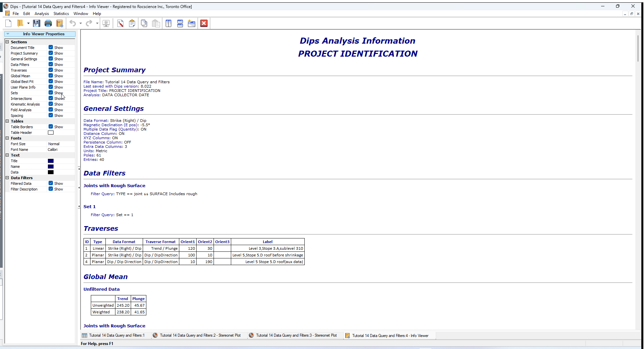
Task: Undo the last action
Action: click(73, 23)
